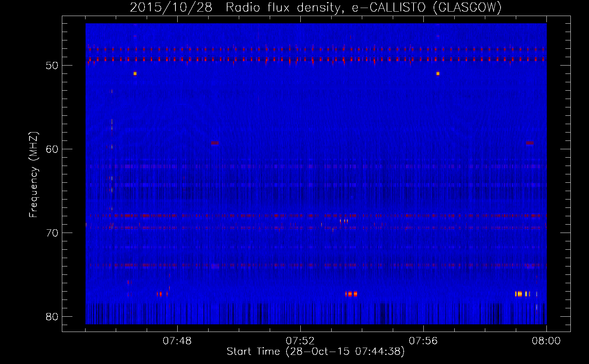Click the 08:00 time tick label
This screenshot has width=589, height=364.
[546, 341]
